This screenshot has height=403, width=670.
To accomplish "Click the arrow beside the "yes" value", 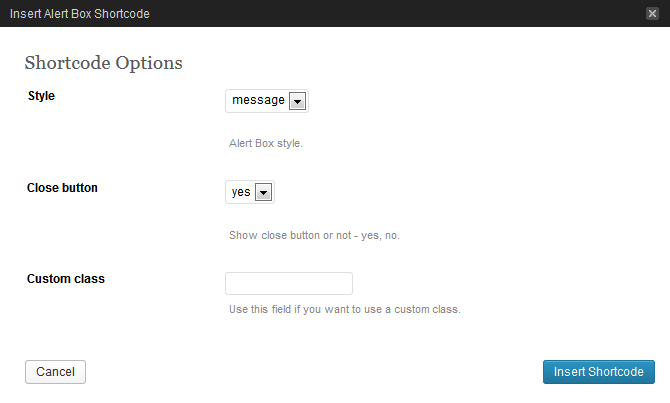I will (264, 193).
